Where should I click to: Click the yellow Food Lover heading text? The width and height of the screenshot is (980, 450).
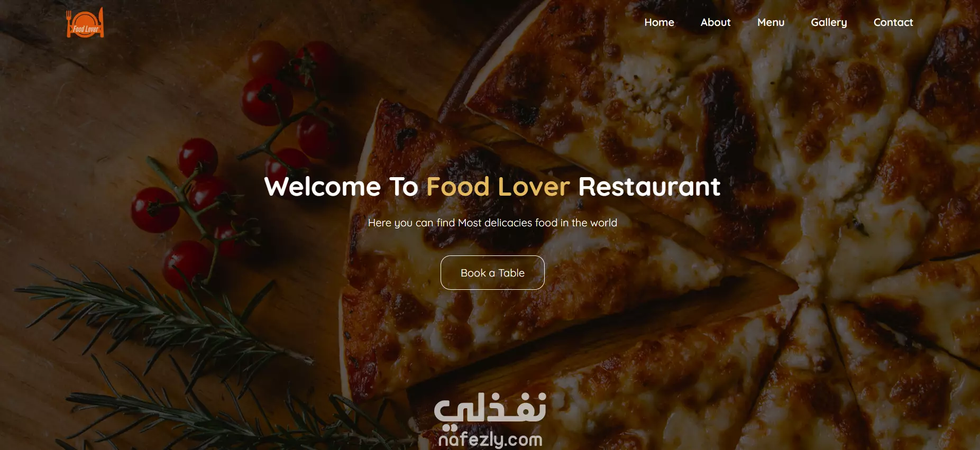tap(498, 187)
